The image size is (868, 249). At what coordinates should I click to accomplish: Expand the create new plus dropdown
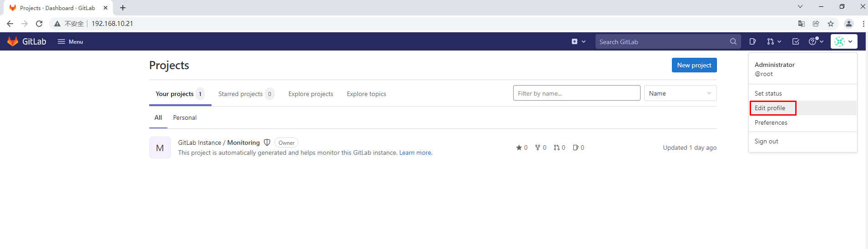(578, 41)
